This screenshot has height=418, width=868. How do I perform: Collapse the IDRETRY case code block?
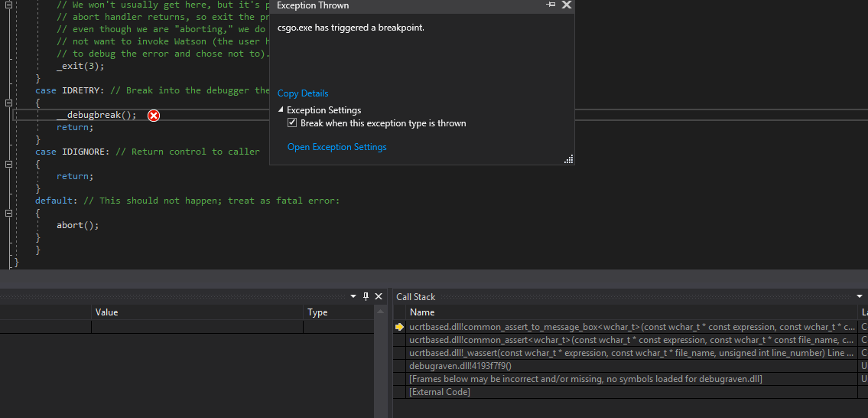(9, 103)
